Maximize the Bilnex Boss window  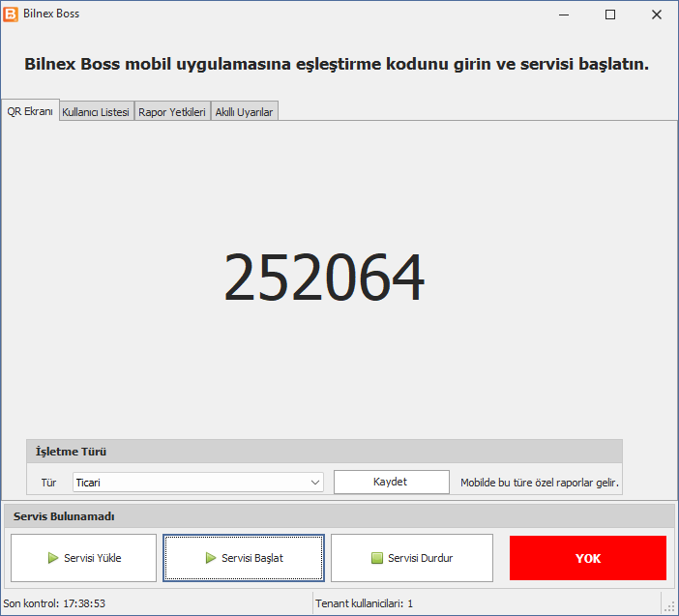[x=610, y=15]
